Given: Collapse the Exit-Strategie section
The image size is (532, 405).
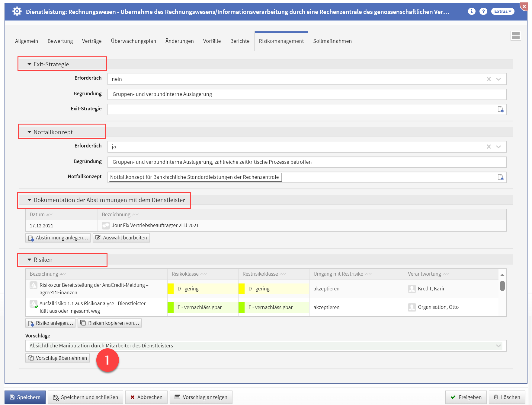Looking at the screenshot, I should pyautogui.click(x=29, y=64).
